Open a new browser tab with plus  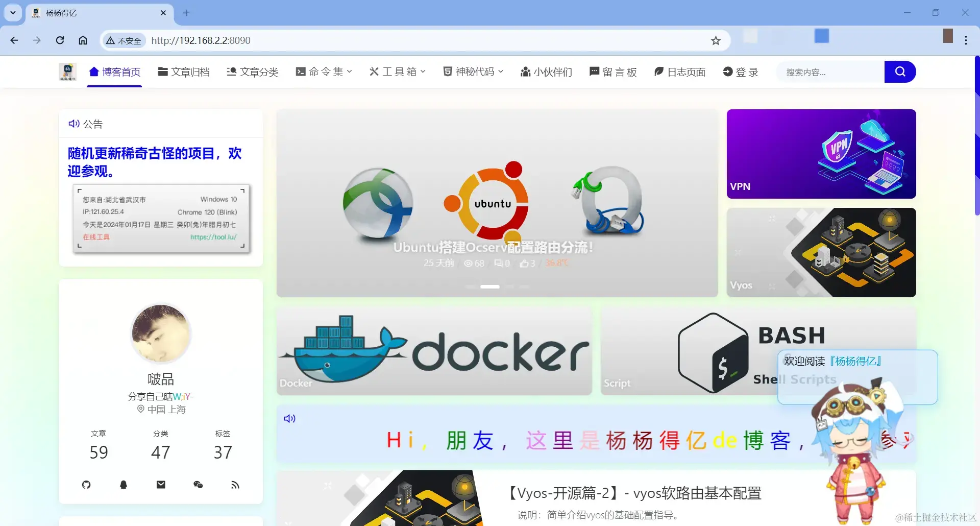(x=186, y=13)
